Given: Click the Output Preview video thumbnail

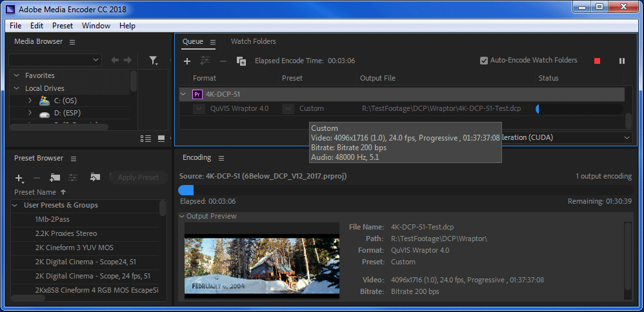Looking at the screenshot, I should pos(262,260).
